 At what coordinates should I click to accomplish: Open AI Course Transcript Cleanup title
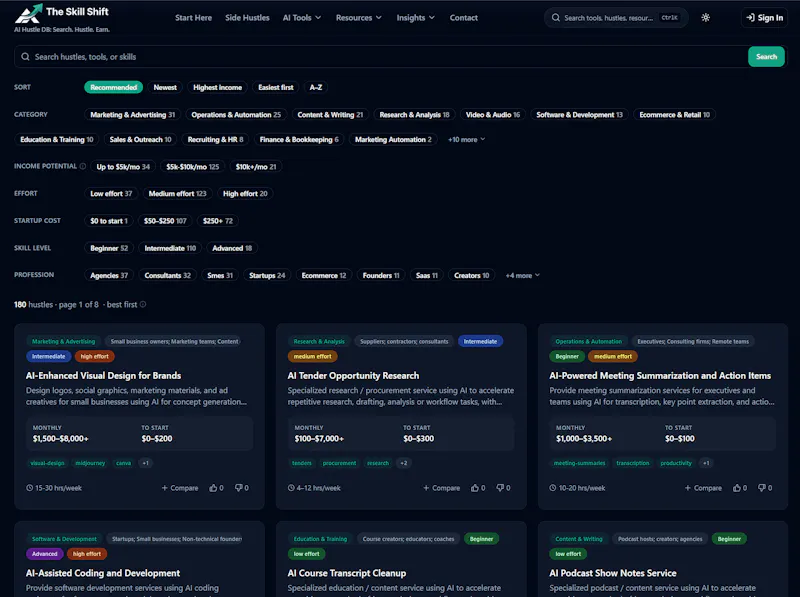346,573
